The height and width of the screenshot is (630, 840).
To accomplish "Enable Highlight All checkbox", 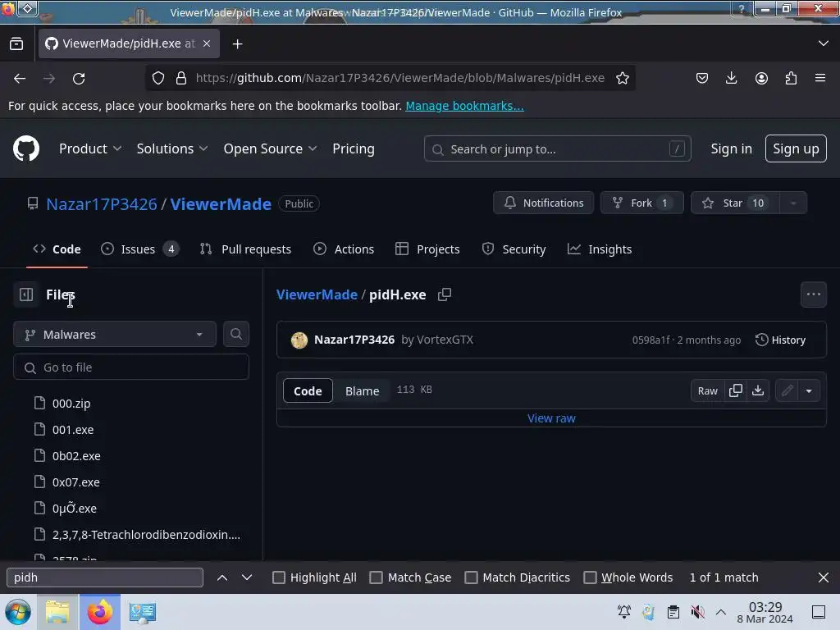I will pyautogui.click(x=279, y=577).
